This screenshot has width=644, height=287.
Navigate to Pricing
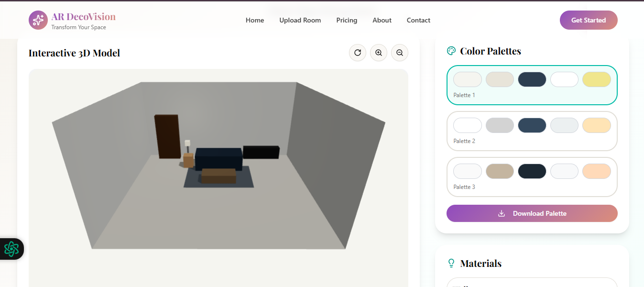coord(347,20)
